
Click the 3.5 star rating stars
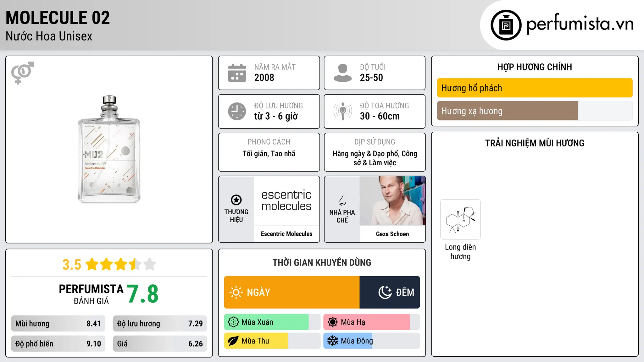121,264
